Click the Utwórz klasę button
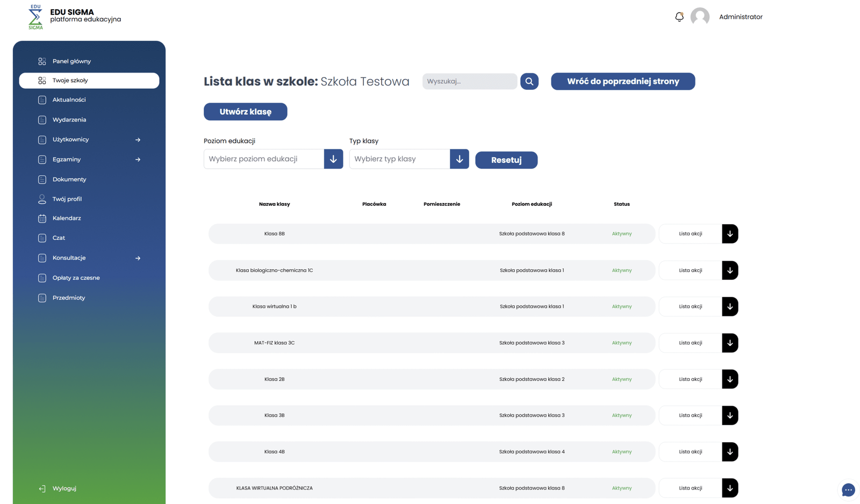This screenshot has height=504, width=860. 245,112
